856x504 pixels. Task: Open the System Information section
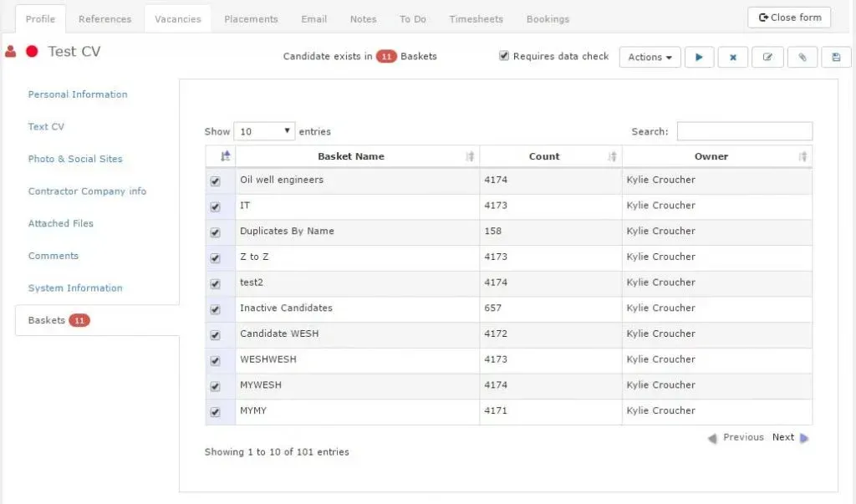tap(75, 288)
